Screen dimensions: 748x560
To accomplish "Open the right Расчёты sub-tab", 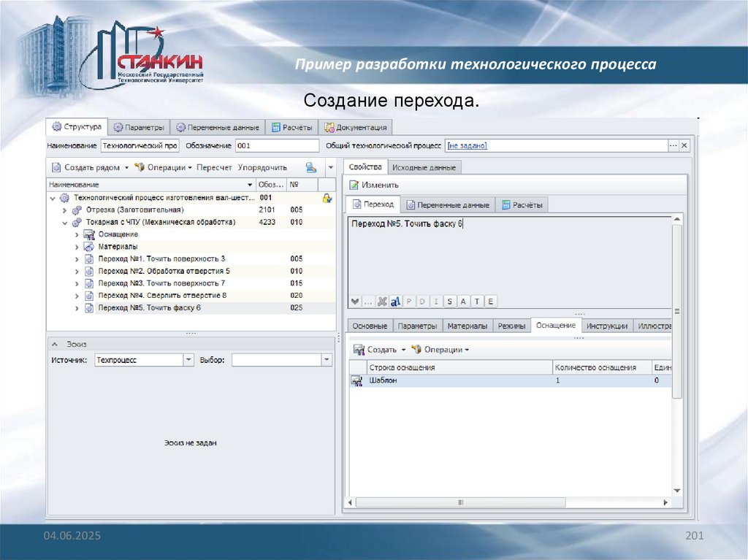I will click(522, 205).
